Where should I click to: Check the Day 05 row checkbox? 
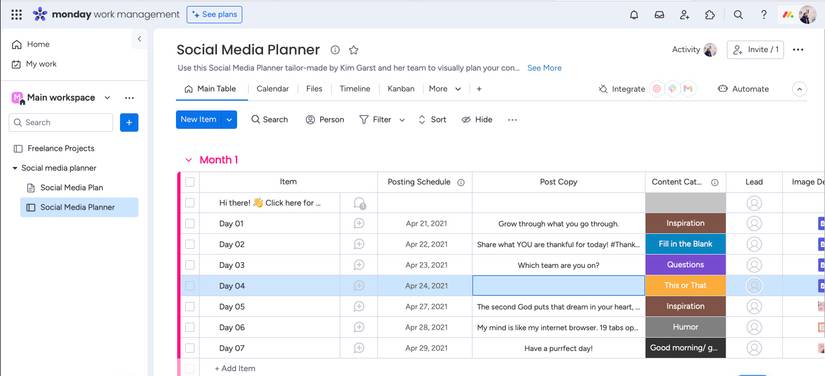[190, 307]
